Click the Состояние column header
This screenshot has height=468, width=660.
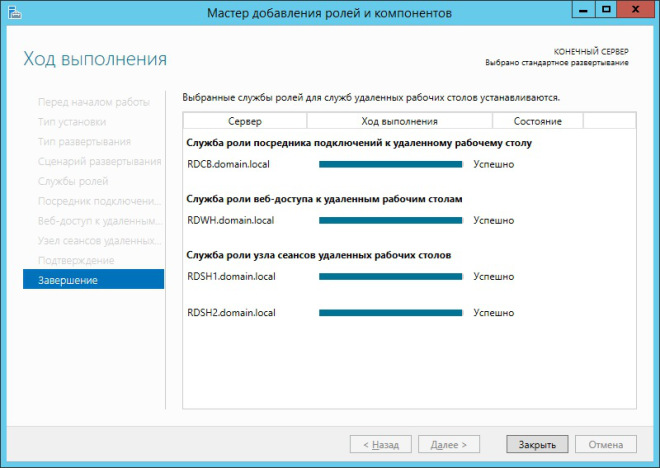[x=537, y=121]
